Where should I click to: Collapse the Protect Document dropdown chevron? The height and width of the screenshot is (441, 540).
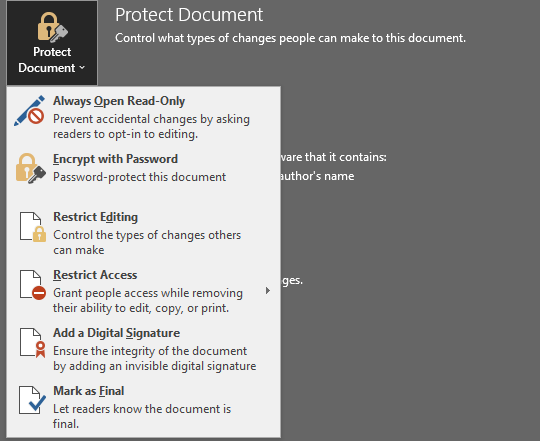pyautogui.click(x=82, y=67)
